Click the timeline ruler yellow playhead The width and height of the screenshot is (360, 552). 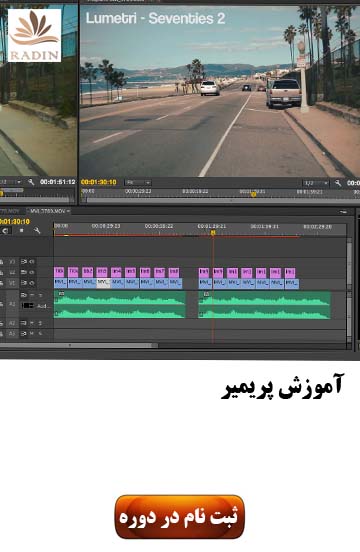[x=213, y=233]
